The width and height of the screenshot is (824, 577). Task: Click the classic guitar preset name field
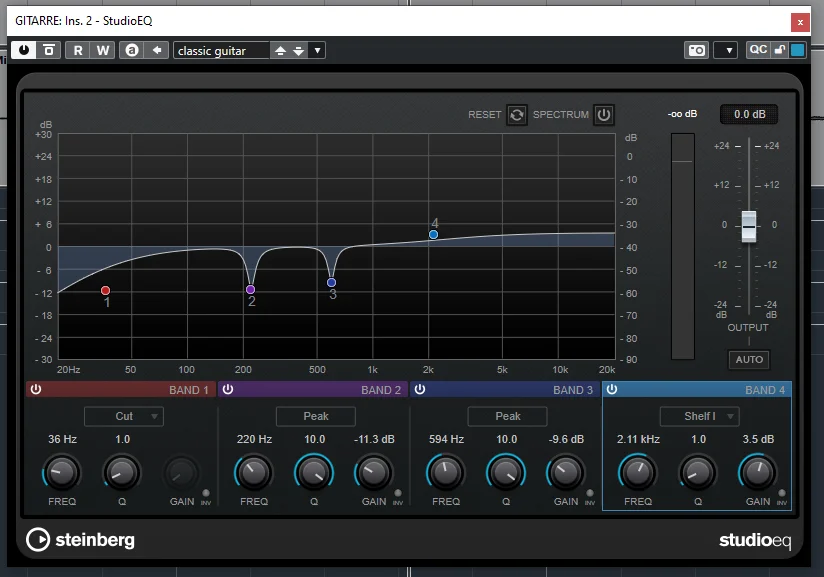coord(221,50)
